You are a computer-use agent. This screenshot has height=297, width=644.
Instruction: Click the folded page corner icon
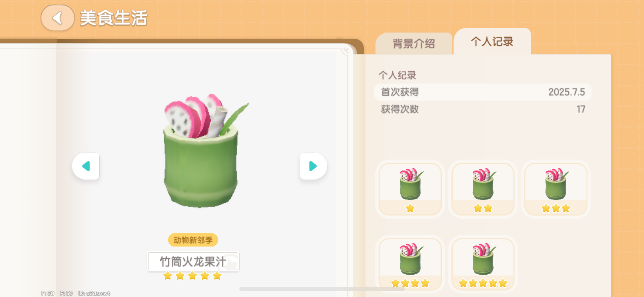click(346, 51)
